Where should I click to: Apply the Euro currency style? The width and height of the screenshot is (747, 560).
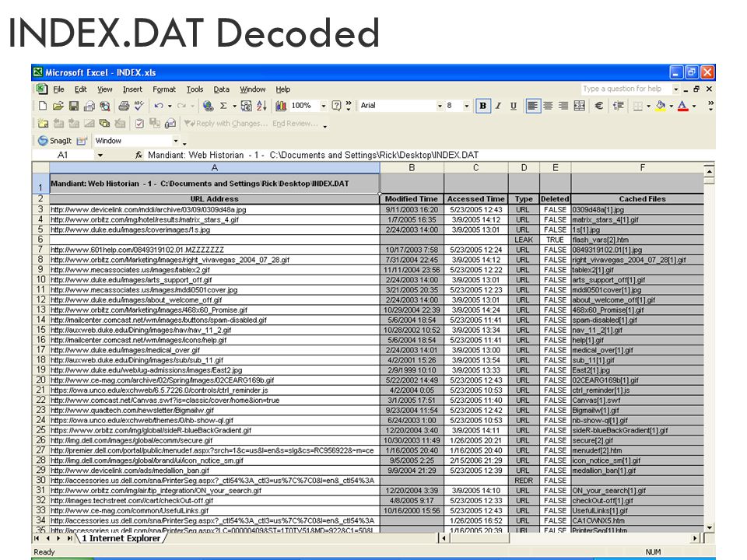click(x=599, y=106)
